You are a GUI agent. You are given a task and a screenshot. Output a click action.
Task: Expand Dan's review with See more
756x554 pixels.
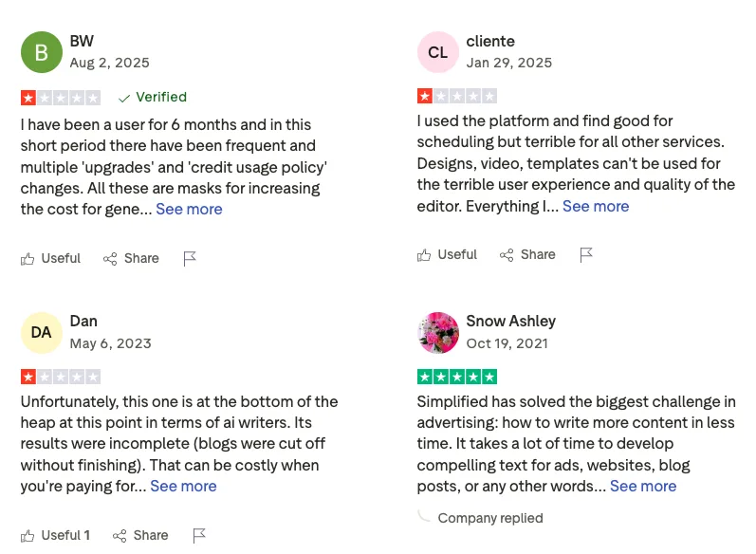pyautogui.click(x=183, y=486)
